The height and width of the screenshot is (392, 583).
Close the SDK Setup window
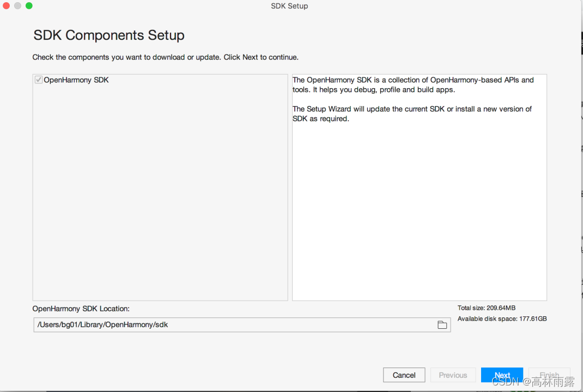pos(7,5)
